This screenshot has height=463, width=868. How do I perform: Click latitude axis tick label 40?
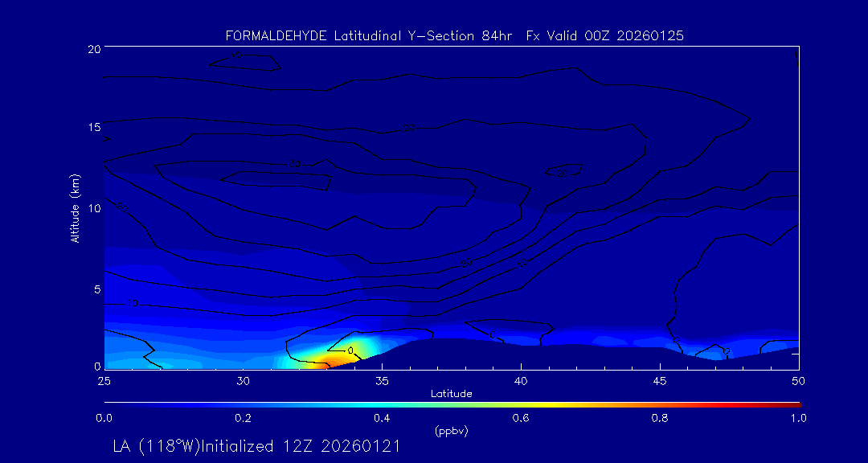pyautogui.click(x=521, y=381)
